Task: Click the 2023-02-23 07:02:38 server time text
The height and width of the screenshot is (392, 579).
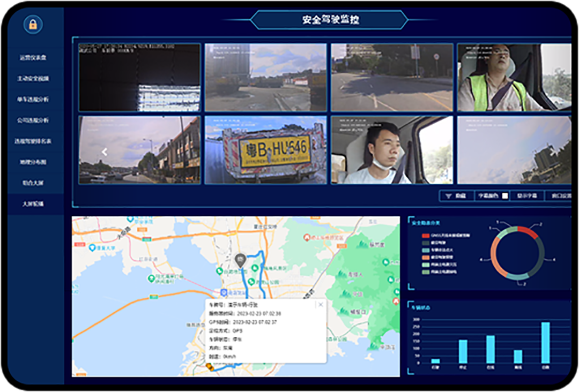Action: [x=259, y=313]
